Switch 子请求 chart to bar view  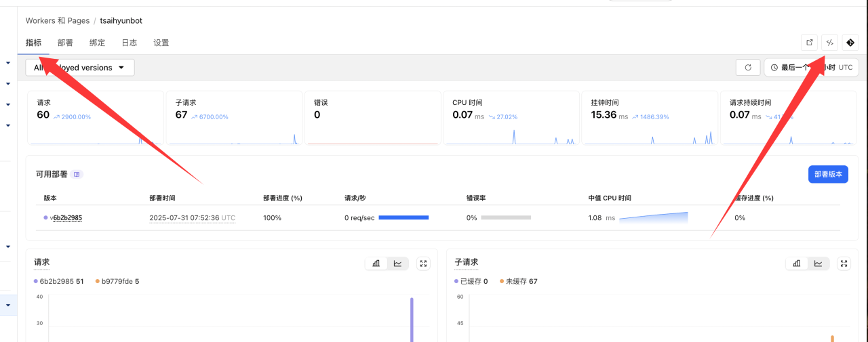coord(797,263)
